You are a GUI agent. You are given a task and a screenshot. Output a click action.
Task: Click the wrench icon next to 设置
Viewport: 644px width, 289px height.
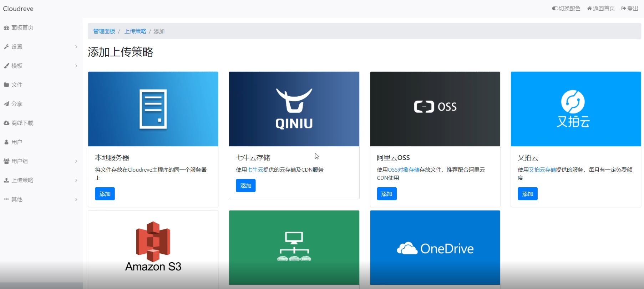(6, 47)
